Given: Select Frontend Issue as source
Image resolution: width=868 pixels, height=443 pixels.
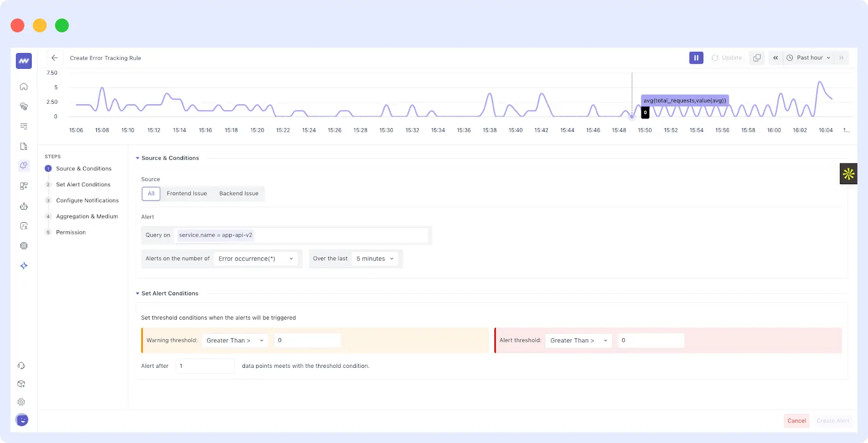Looking at the screenshot, I should 187,194.
